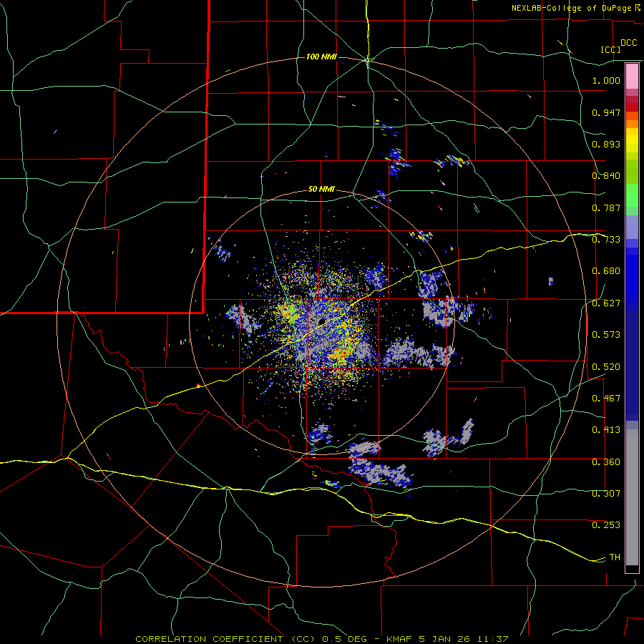Image resolution: width=644 pixels, height=644 pixels.
Task: Click the 0.733 value on the color scale
Action: pos(606,240)
